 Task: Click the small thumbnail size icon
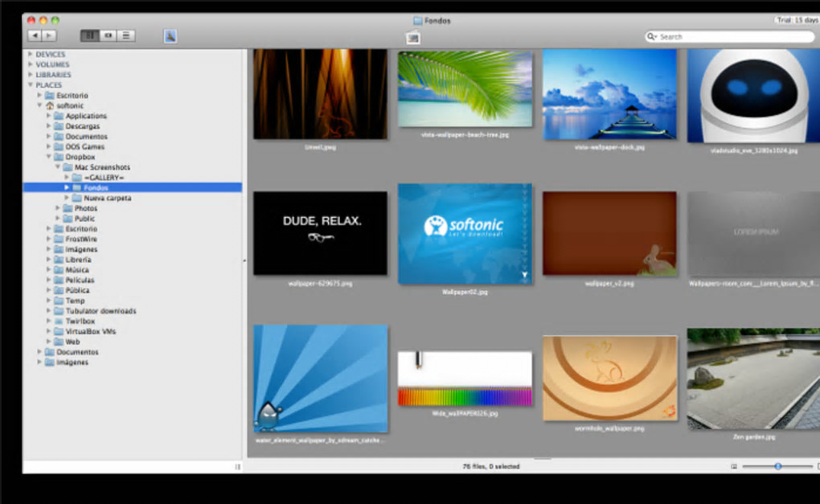click(x=733, y=466)
